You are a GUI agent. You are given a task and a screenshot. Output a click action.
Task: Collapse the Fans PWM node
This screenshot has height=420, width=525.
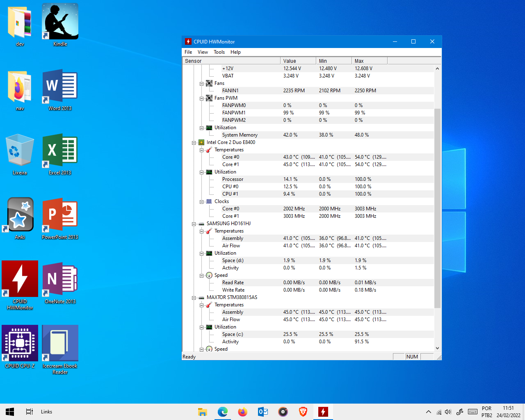pyautogui.click(x=202, y=98)
